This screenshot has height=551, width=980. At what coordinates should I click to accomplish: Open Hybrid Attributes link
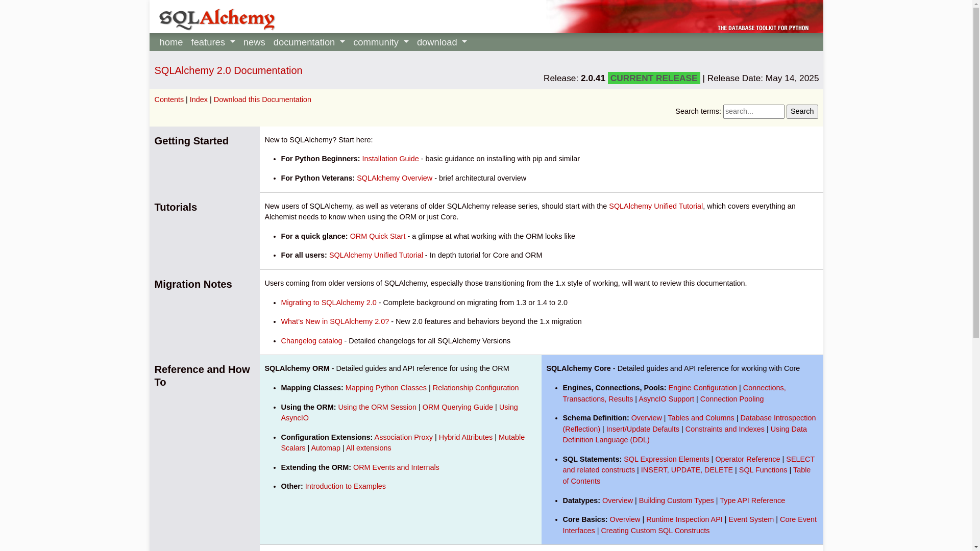click(x=465, y=437)
